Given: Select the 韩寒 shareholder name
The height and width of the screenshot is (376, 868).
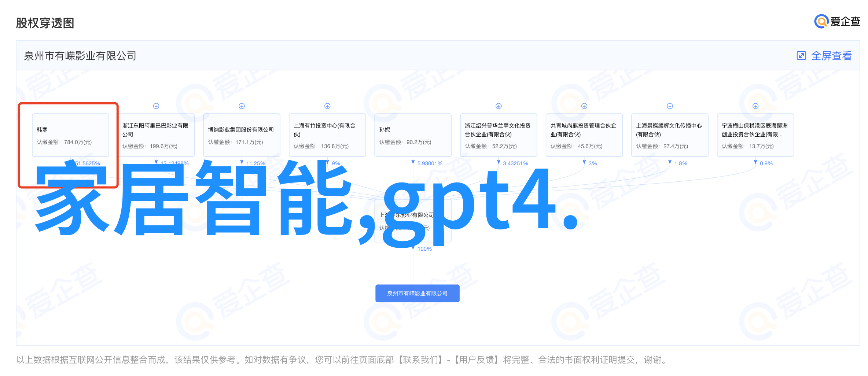Looking at the screenshot, I should click(x=42, y=130).
